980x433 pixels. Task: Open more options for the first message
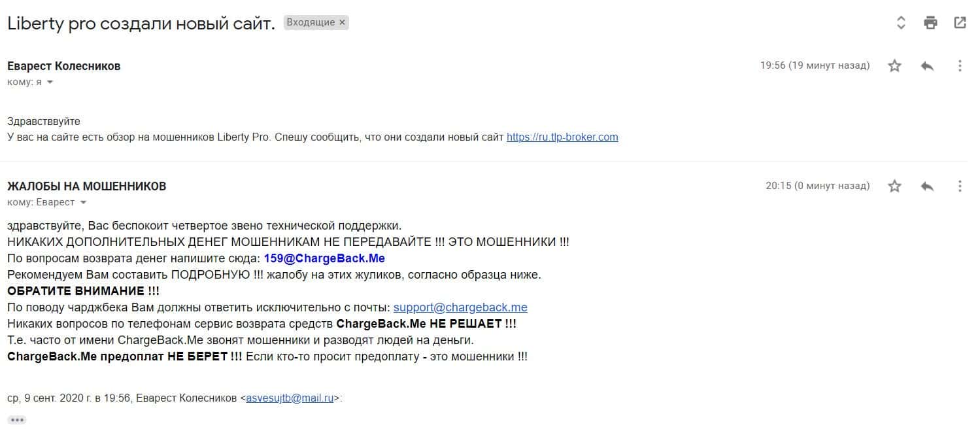960,65
